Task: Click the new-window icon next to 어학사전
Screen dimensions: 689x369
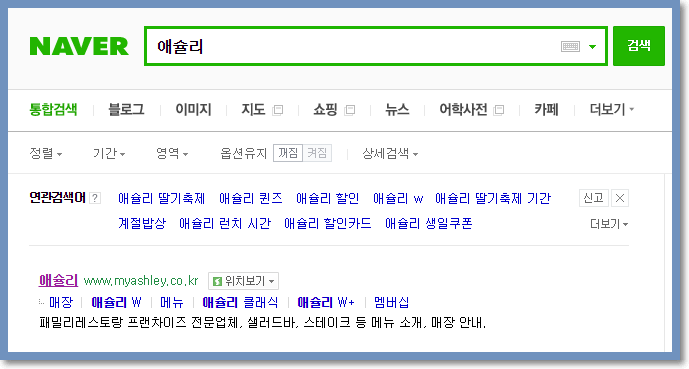Action: point(499,110)
